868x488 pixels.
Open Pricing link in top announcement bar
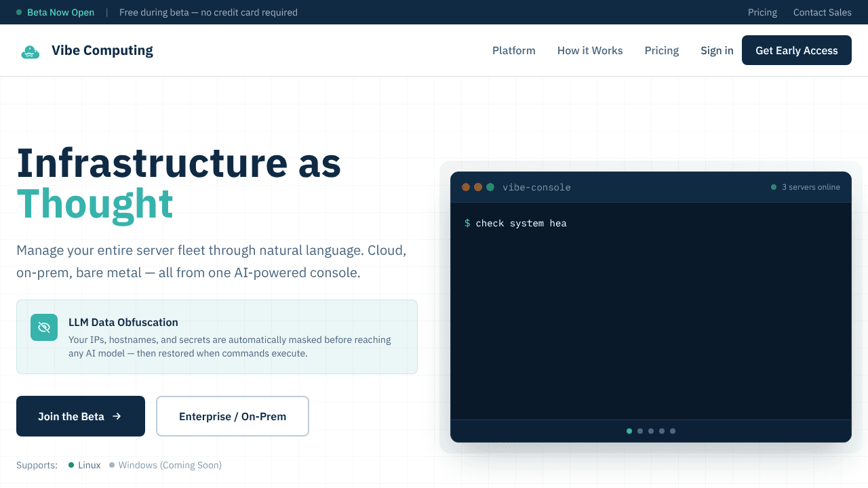click(762, 12)
